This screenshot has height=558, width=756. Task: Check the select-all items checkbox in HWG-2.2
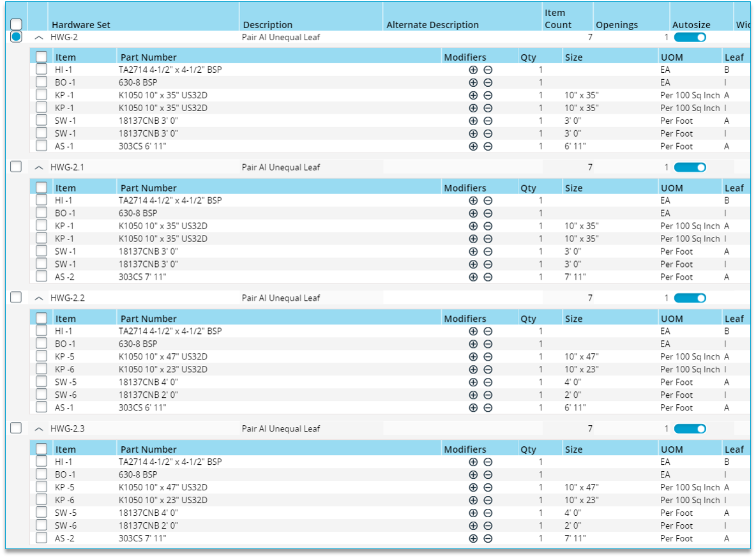tap(41, 318)
